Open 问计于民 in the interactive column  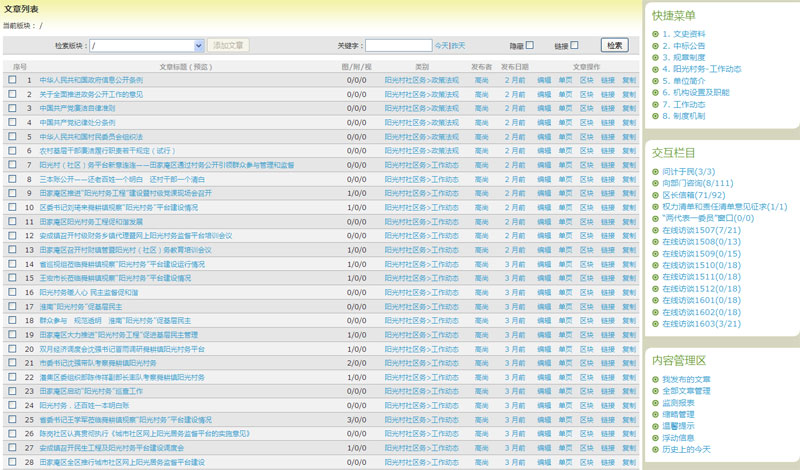[x=685, y=172]
